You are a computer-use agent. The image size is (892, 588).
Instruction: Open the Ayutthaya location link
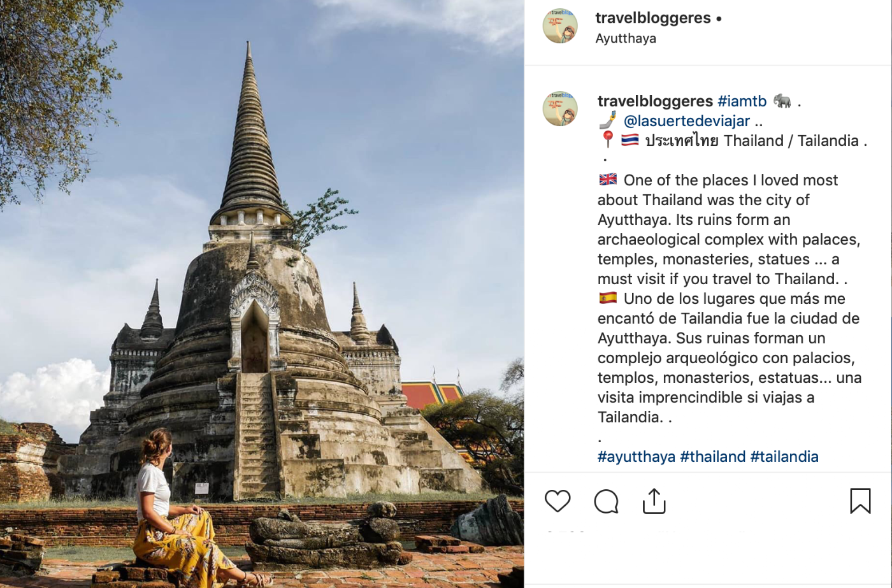[x=626, y=38]
